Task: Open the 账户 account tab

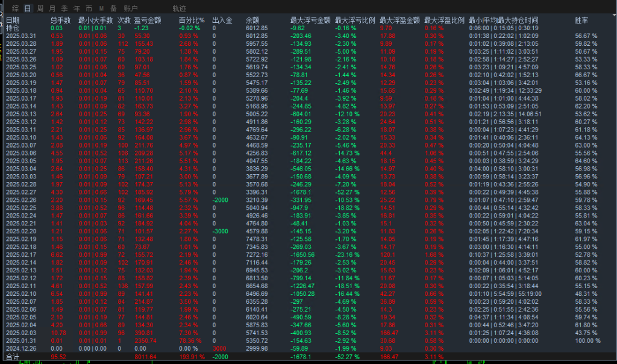Action: pyautogui.click(x=130, y=8)
